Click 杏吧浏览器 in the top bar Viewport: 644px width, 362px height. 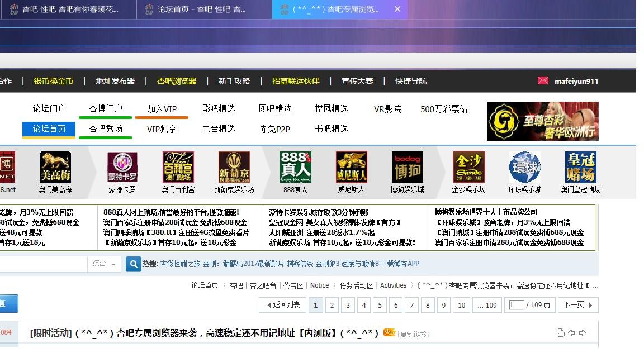click(x=177, y=81)
